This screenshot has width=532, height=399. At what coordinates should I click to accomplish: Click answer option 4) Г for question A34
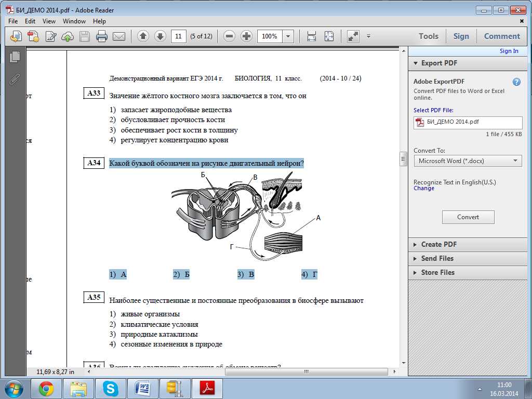(310, 274)
